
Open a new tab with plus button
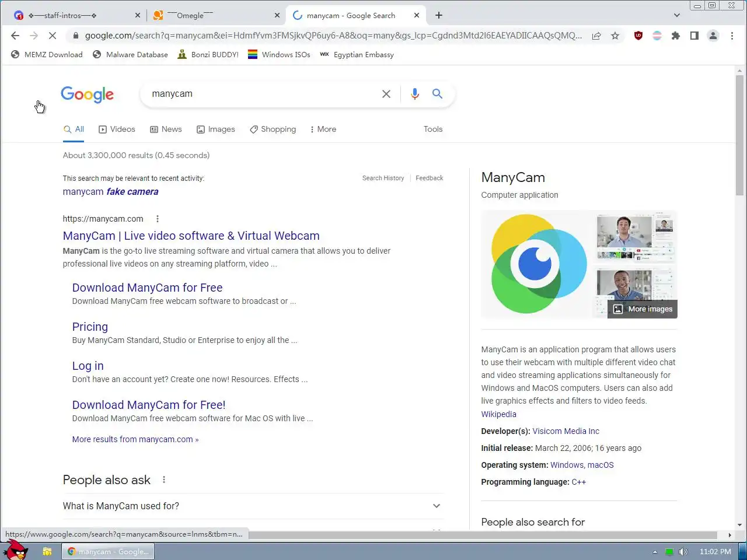pyautogui.click(x=439, y=15)
